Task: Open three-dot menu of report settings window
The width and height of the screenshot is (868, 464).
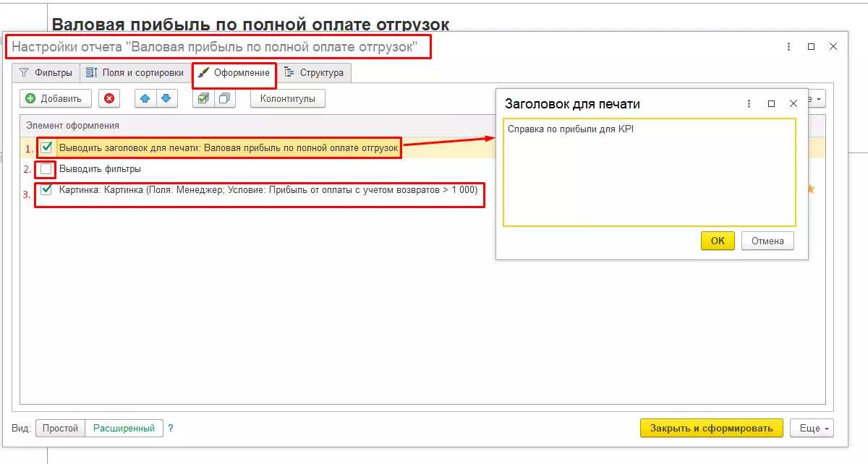Action: coord(788,46)
